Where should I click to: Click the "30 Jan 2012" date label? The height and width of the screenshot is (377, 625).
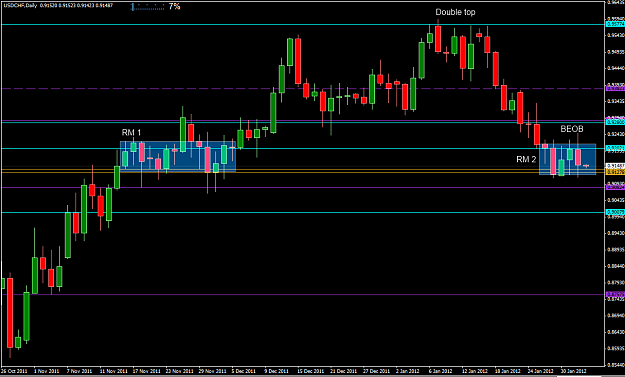point(574,371)
